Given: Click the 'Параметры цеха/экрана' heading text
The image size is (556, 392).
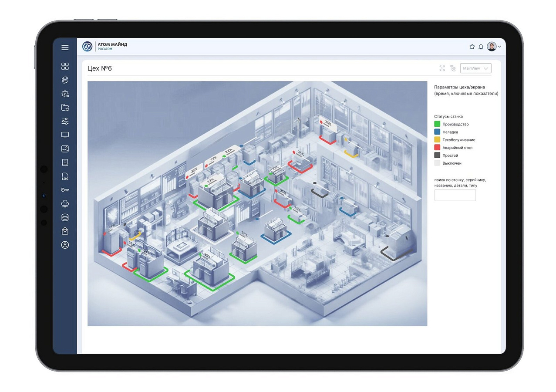Looking at the screenshot, I should [x=459, y=87].
